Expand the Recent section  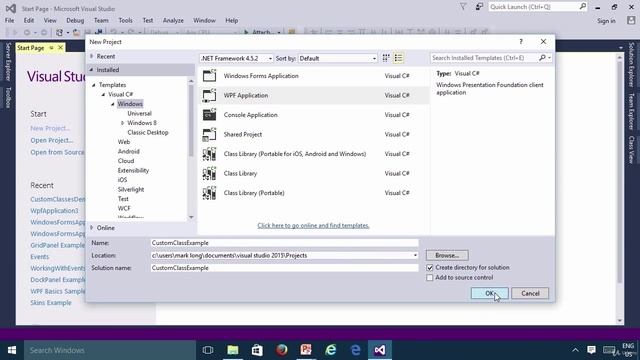[92, 56]
